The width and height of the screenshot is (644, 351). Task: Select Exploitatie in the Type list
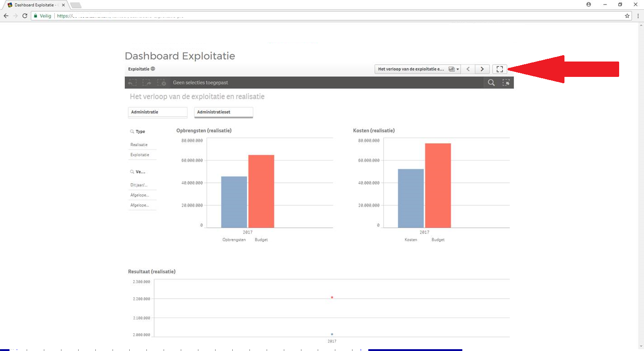(x=142, y=155)
